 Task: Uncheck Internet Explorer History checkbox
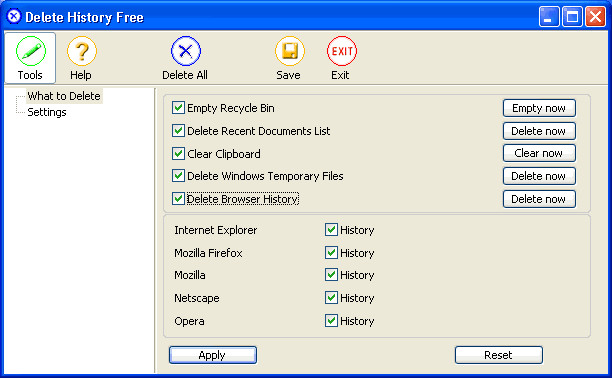click(331, 230)
